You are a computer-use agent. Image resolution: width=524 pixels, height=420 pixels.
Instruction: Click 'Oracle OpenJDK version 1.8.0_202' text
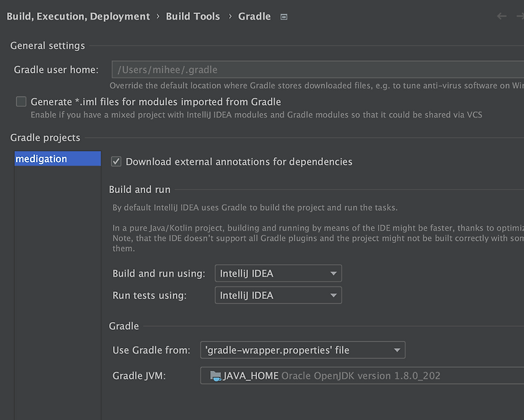(x=361, y=376)
